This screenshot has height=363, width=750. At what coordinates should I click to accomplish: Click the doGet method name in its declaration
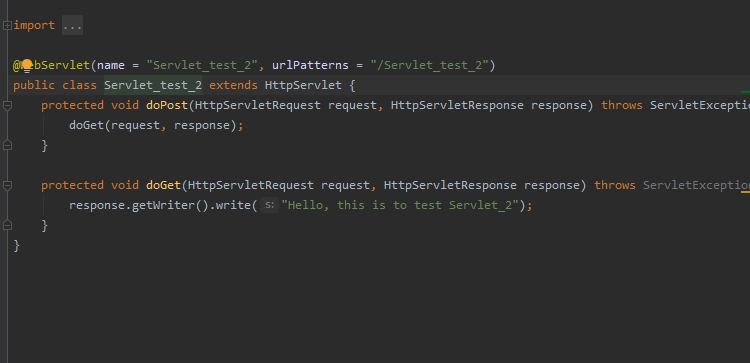tap(164, 185)
